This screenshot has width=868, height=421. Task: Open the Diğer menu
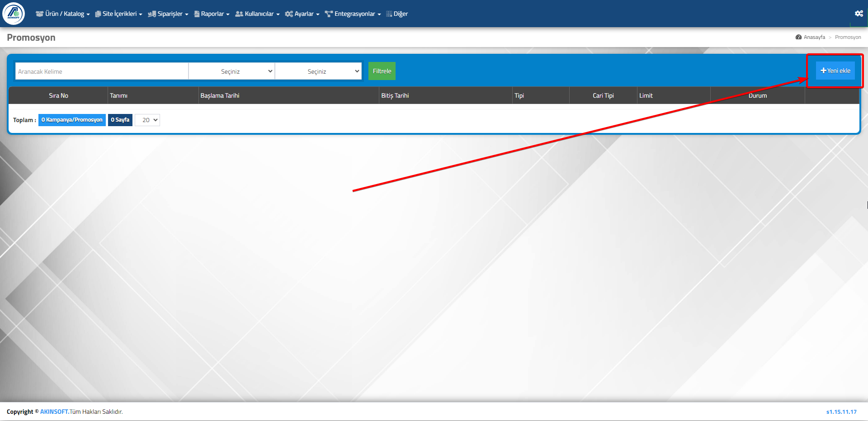point(397,14)
